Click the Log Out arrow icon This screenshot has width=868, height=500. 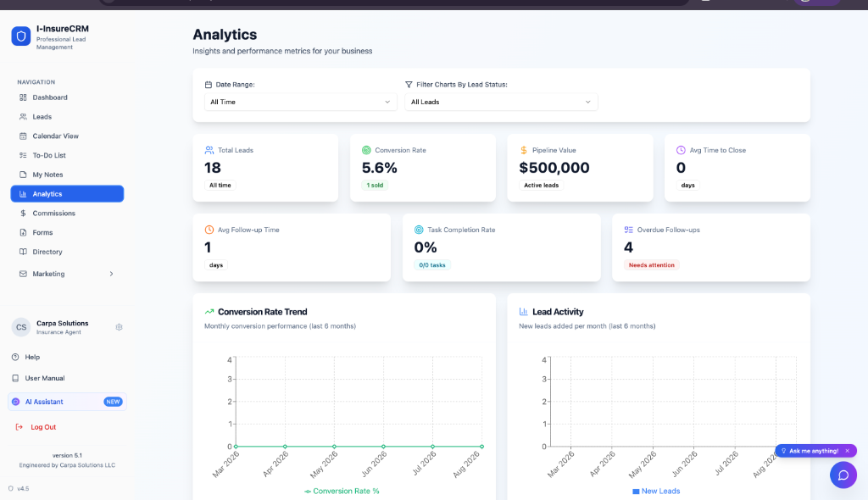pyautogui.click(x=19, y=427)
